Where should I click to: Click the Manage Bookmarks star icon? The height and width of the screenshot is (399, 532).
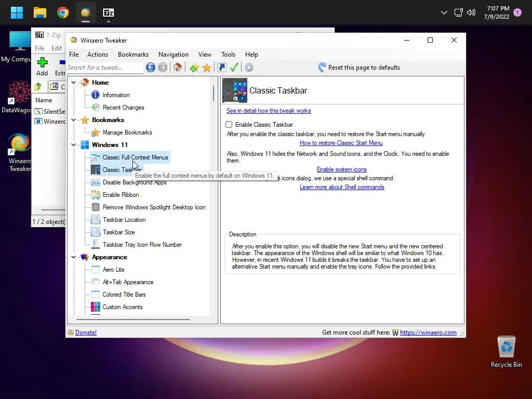click(x=96, y=132)
